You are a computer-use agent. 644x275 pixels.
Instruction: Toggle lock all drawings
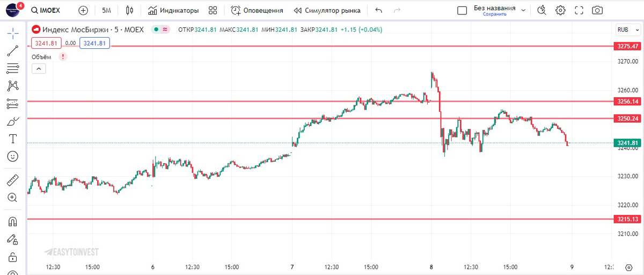coord(13,257)
